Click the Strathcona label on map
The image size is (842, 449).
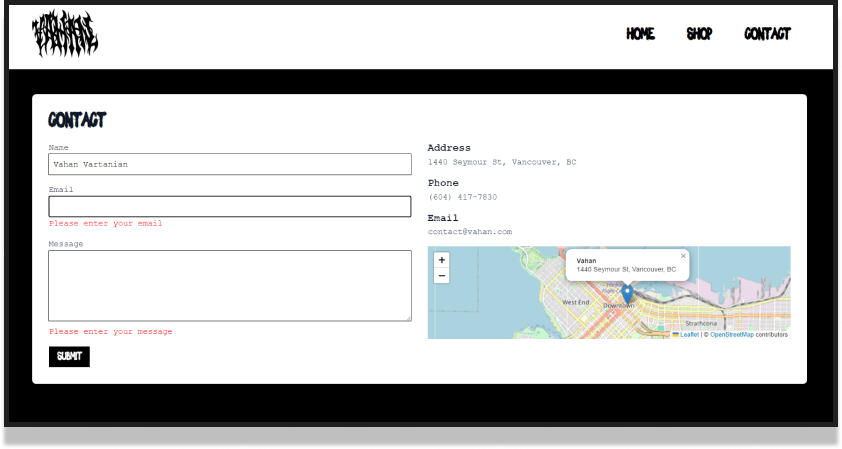click(701, 323)
